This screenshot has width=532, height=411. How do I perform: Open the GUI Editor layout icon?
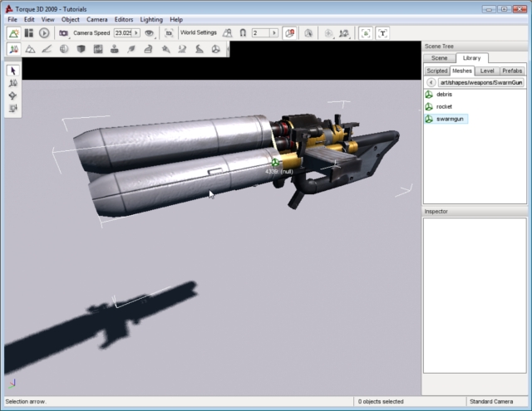coord(29,33)
